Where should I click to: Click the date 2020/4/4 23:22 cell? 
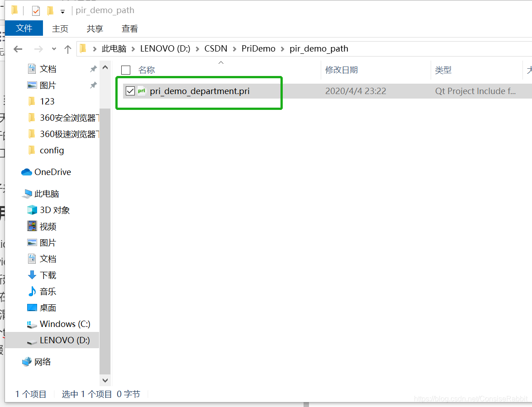356,91
